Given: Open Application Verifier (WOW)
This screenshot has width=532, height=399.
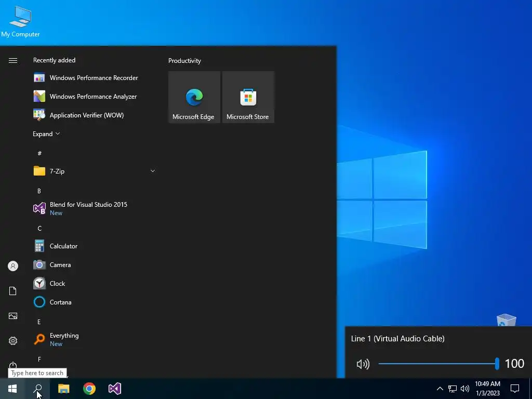Looking at the screenshot, I should 95,115.
